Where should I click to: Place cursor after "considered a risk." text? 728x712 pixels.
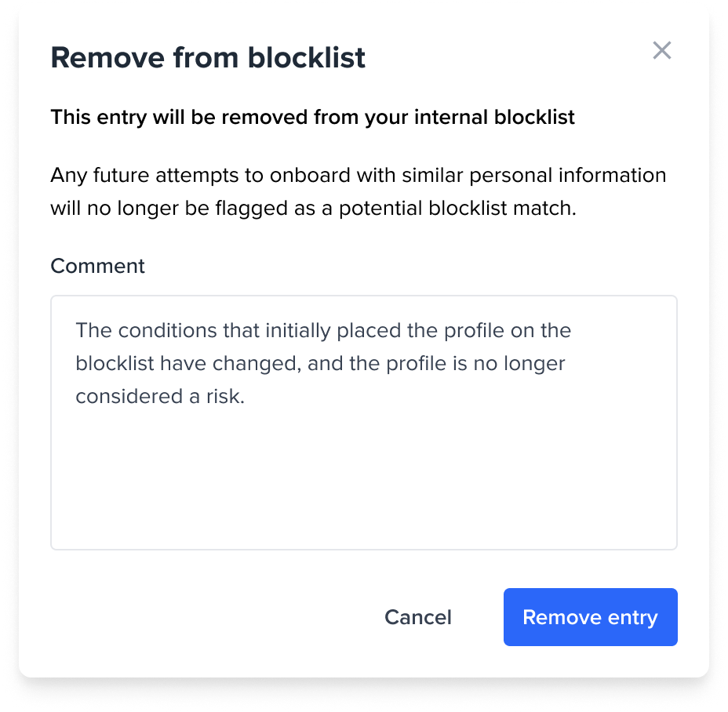coord(246,397)
